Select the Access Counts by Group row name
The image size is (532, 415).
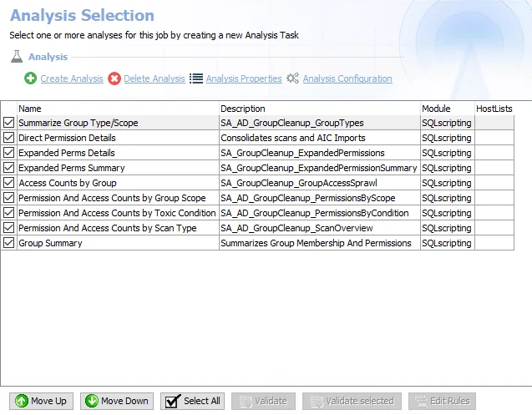tap(68, 183)
